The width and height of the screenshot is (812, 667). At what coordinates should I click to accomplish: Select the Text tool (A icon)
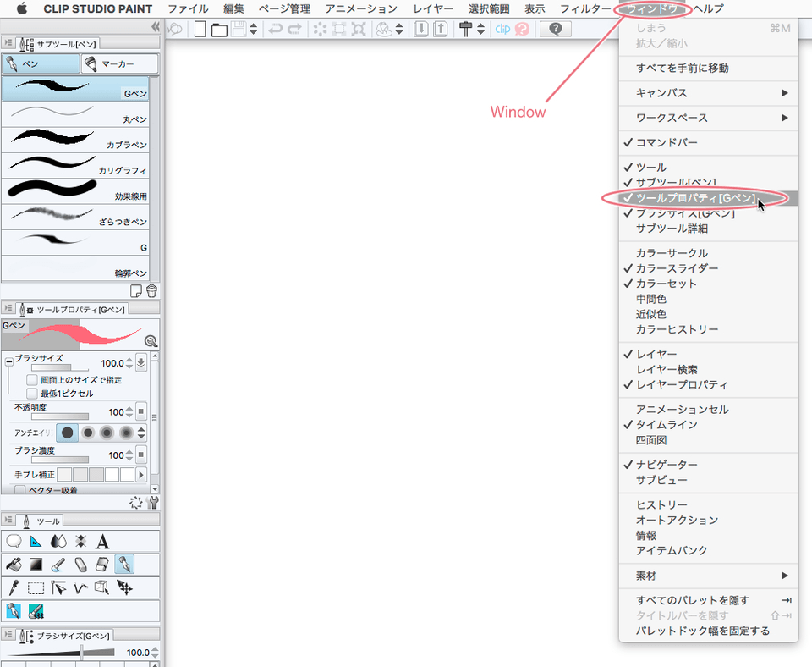point(102,542)
